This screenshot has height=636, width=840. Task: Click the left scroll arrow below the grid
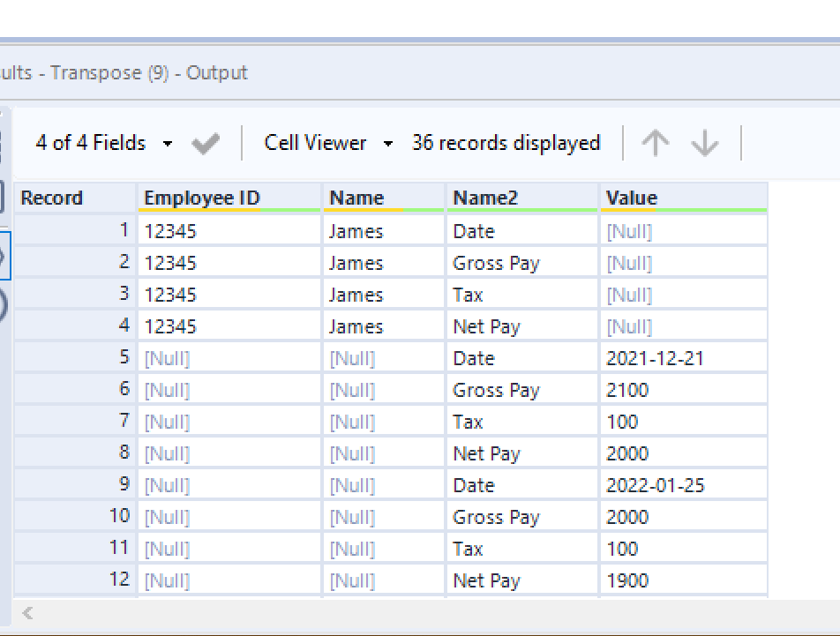[26, 613]
